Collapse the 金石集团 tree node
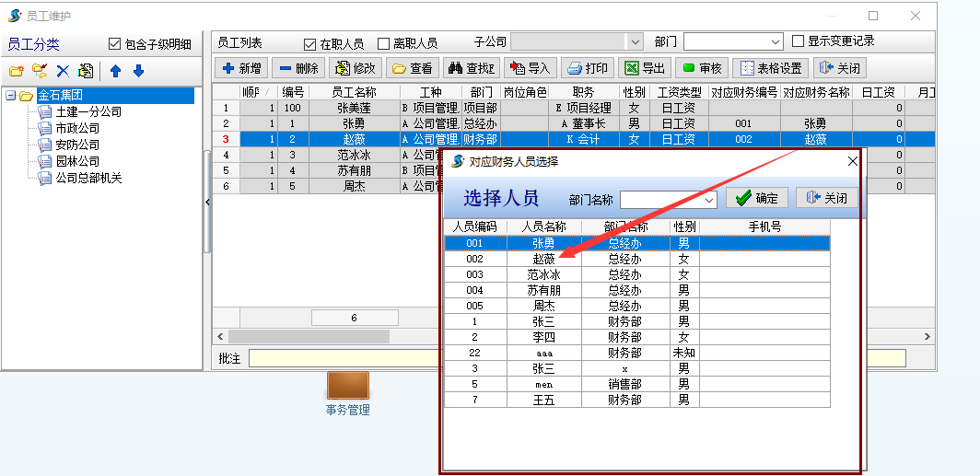 10,96
